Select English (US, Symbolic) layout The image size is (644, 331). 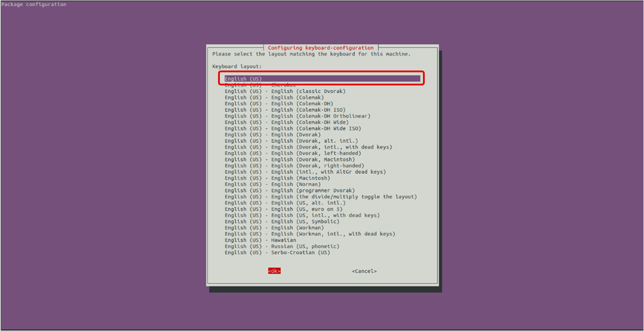coord(284,222)
